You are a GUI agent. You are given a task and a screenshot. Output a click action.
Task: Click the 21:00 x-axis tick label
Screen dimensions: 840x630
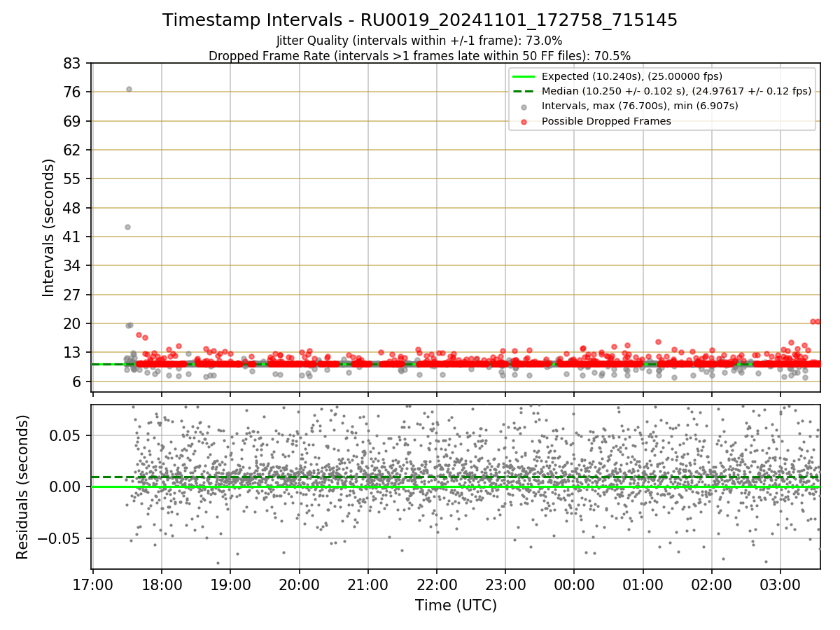coord(368,584)
